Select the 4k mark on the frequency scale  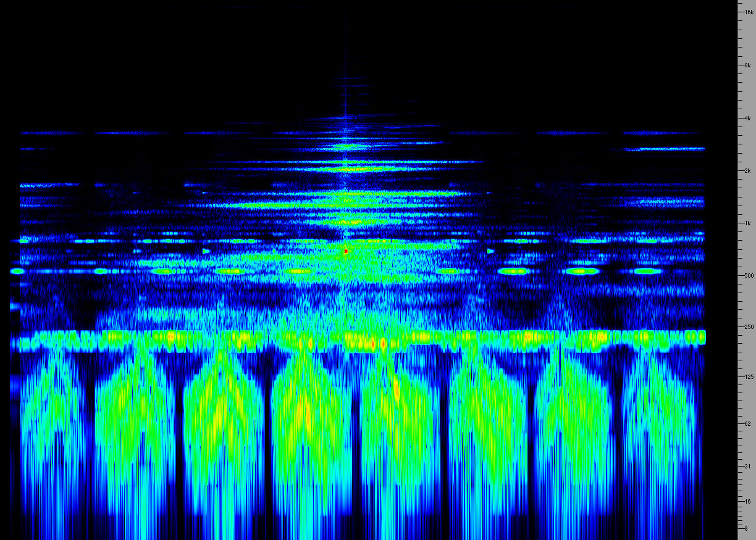pyautogui.click(x=748, y=118)
